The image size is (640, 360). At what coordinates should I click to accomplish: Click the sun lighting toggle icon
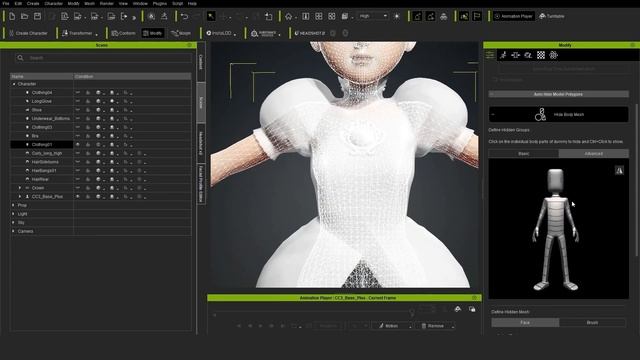397,16
